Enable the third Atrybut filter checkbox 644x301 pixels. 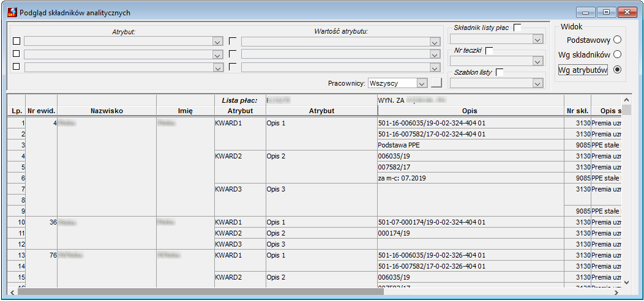pyautogui.click(x=17, y=67)
